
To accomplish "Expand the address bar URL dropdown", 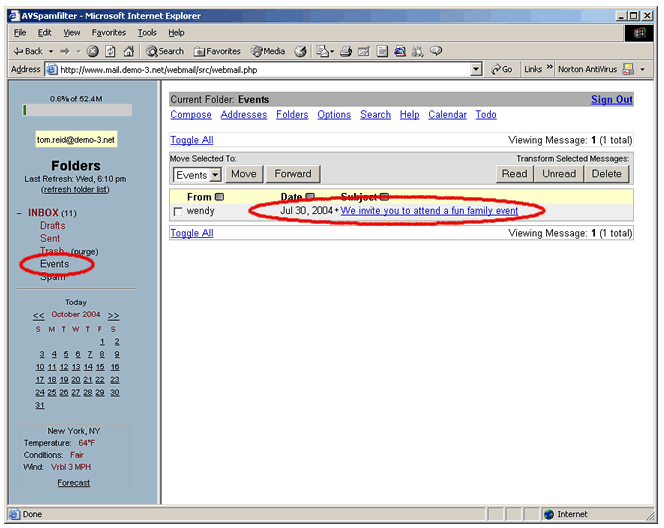I will (x=476, y=70).
